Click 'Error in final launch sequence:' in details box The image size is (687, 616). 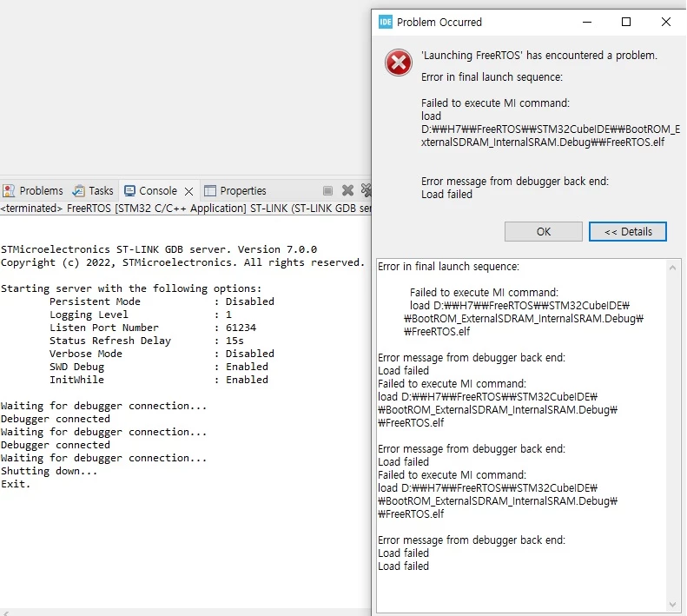pyautogui.click(x=449, y=267)
